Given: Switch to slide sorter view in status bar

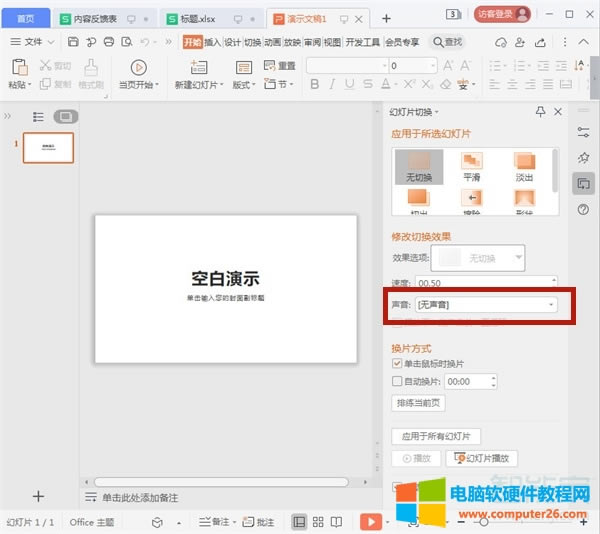Looking at the screenshot, I should coord(318,522).
